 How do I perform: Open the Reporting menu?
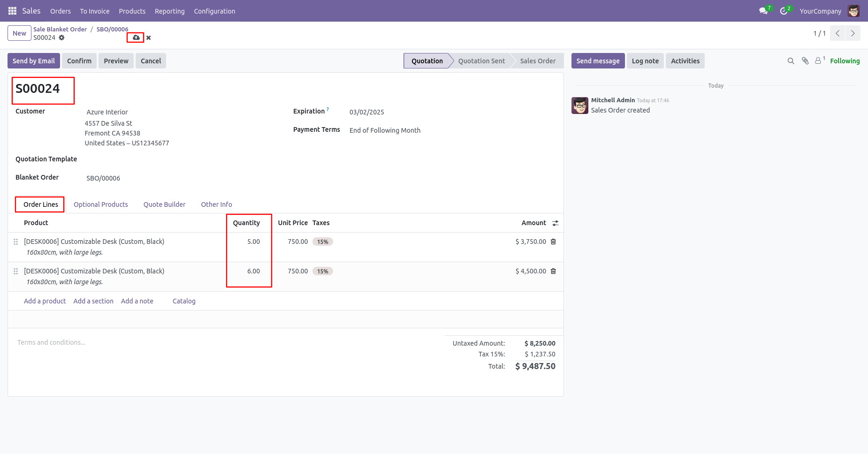pyautogui.click(x=170, y=11)
